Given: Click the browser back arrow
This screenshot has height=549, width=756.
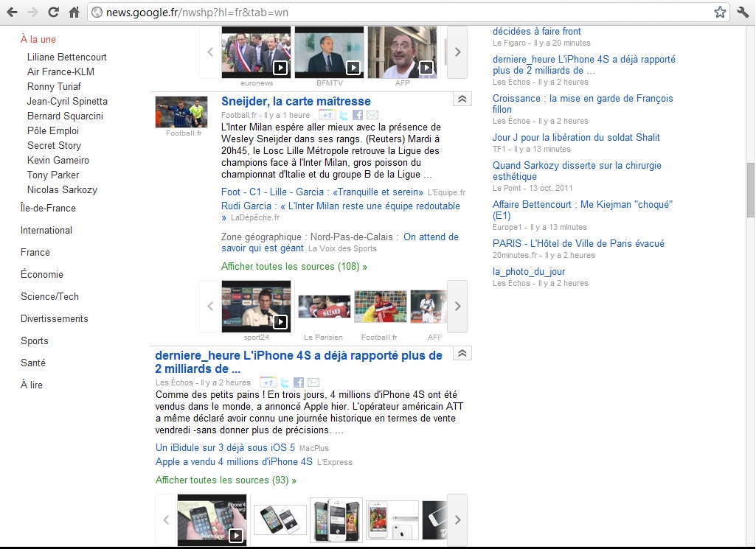Looking at the screenshot, I should point(12,12).
